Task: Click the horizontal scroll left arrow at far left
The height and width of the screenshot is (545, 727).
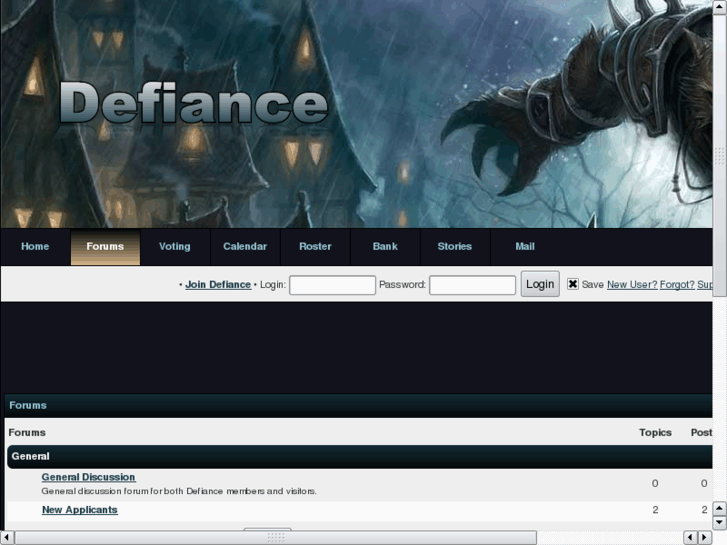Action: [x=7, y=537]
